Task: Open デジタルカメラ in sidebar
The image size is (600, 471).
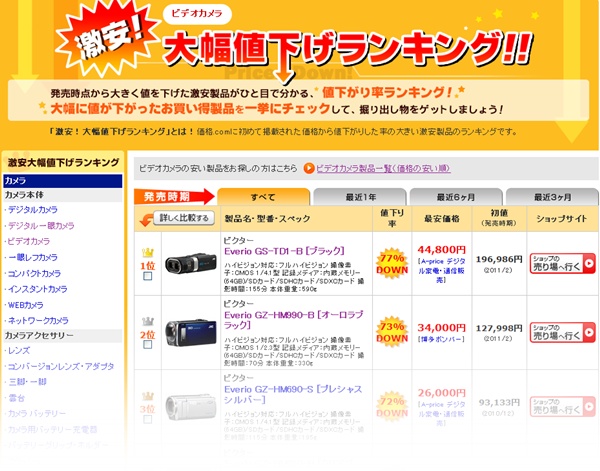Action: tap(33, 210)
